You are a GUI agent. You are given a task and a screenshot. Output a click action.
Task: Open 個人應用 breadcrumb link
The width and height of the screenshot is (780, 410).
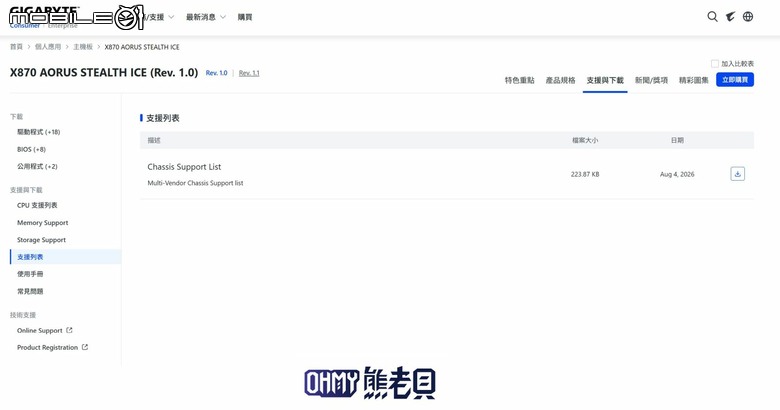(48, 47)
